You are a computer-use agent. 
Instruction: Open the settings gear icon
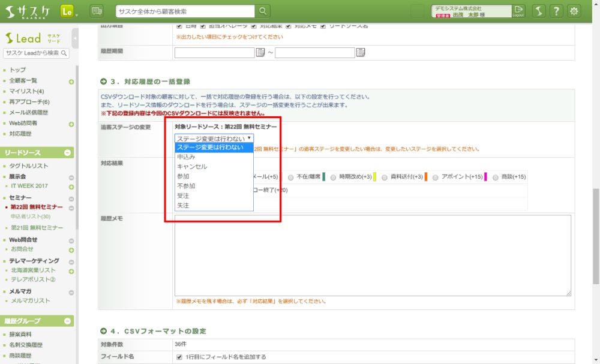click(x=574, y=11)
